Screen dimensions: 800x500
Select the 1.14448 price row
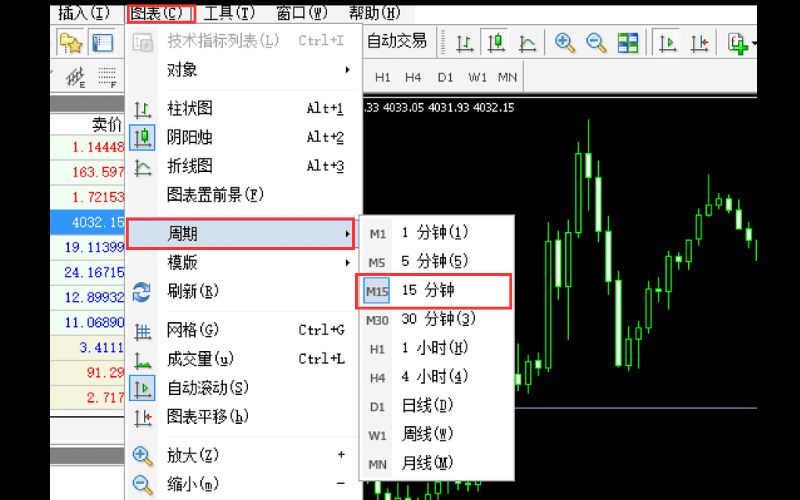(88, 147)
